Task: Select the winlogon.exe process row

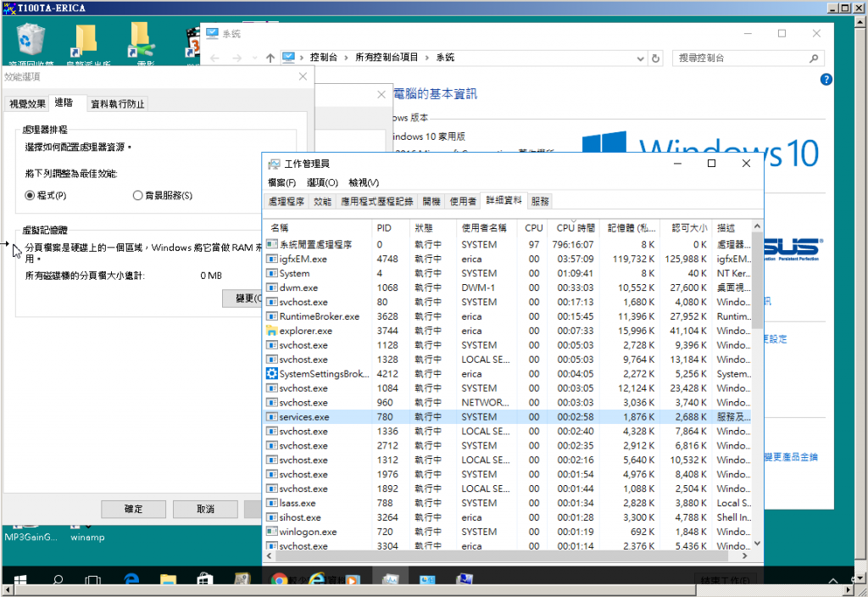Action: click(x=508, y=532)
